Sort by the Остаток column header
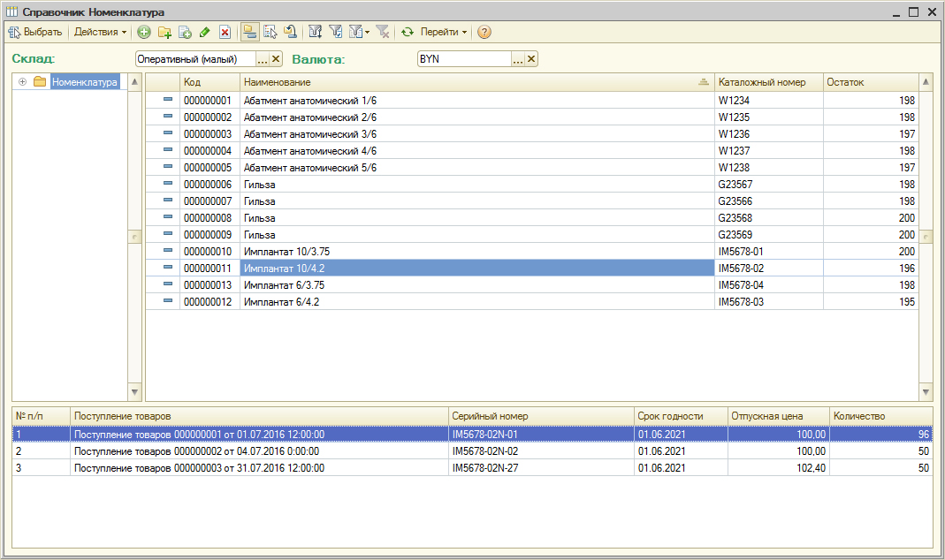Viewport: 945px width, 560px height. 870,82
